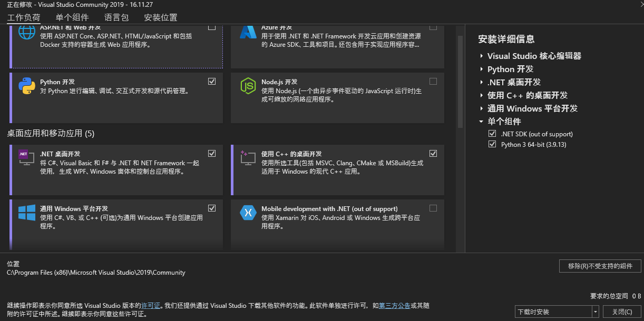This screenshot has width=644, height=321.
Task: Click 移除(R)不受支持的组件 button
Action: click(x=600, y=266)
